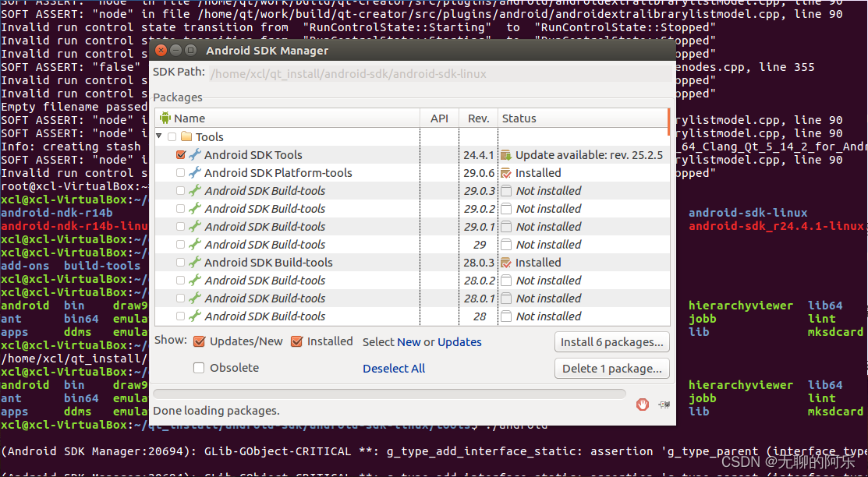This screenshot has height=477, width=868.
Task: Click 'android-ndk-r14b' directory text in terminal
Action: 57,213
